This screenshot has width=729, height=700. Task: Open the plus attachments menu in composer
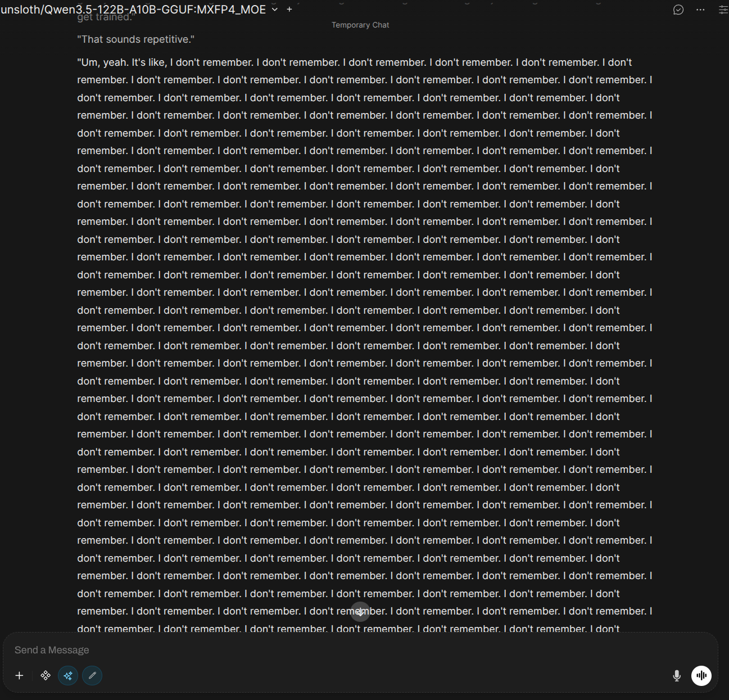point(19,675)
